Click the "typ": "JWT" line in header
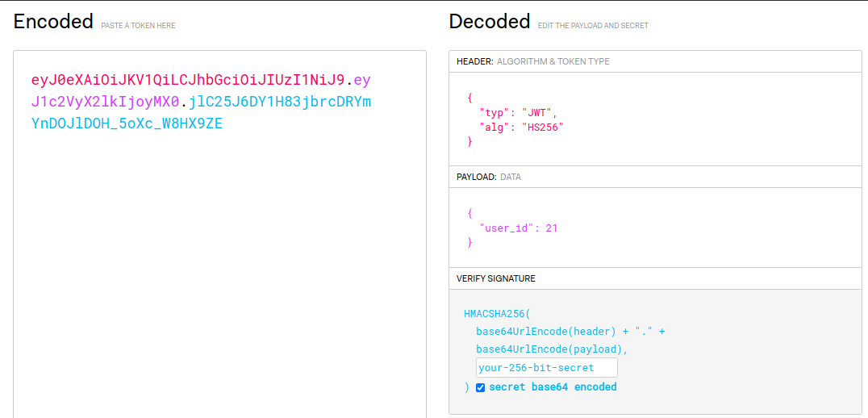 (x=518, y=113)
